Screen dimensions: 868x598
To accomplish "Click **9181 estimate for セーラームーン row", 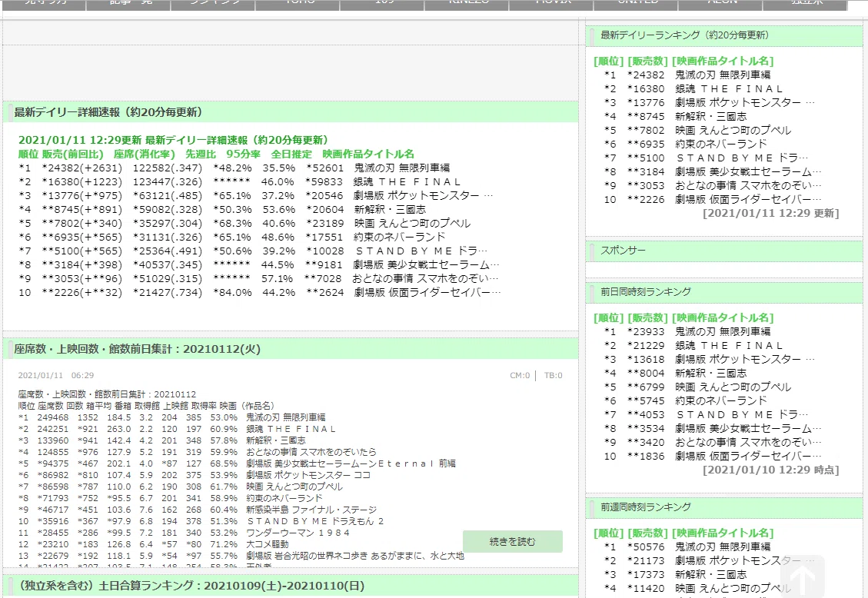I will [324, 264].
